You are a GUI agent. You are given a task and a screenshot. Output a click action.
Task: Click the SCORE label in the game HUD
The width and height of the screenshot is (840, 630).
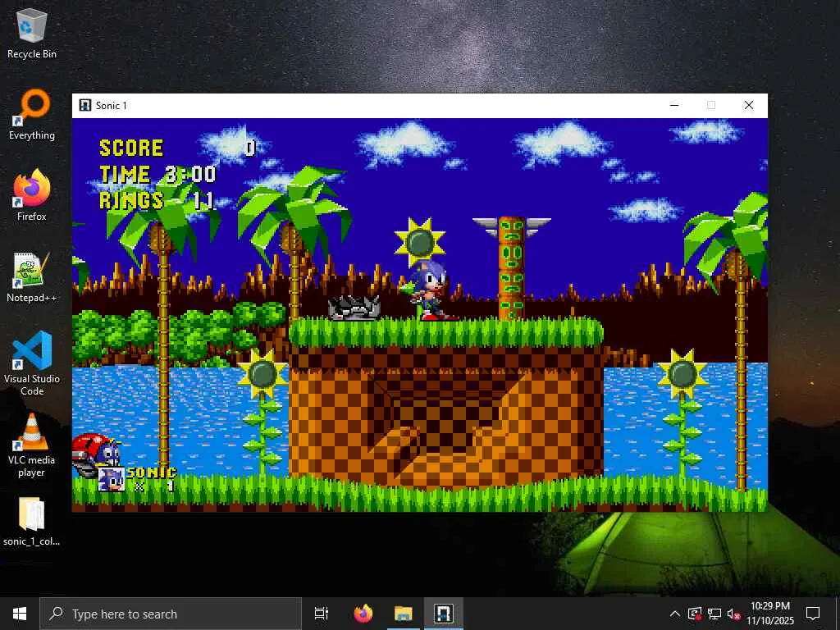click(131, 148)
